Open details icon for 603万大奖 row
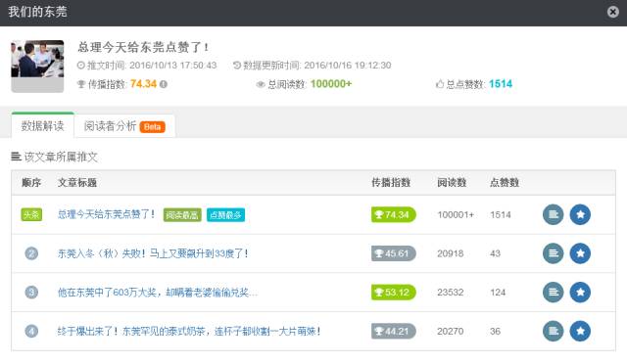 [553, 292]
